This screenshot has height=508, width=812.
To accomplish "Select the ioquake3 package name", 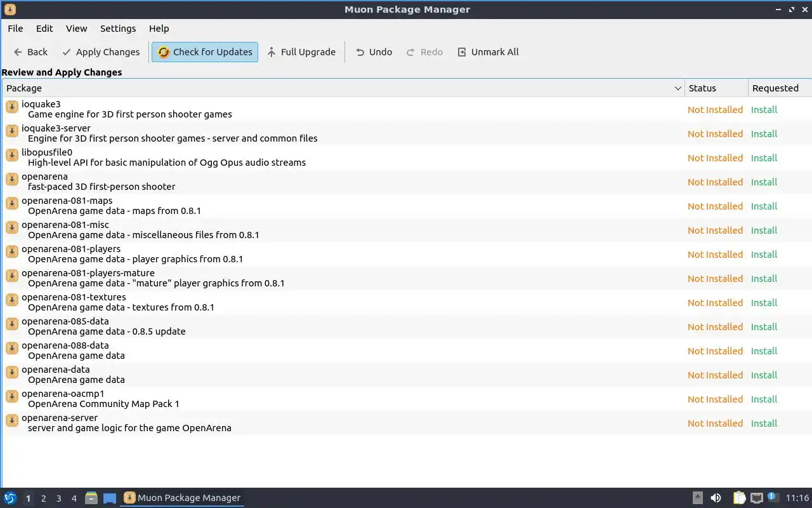I will coord(41,104).
